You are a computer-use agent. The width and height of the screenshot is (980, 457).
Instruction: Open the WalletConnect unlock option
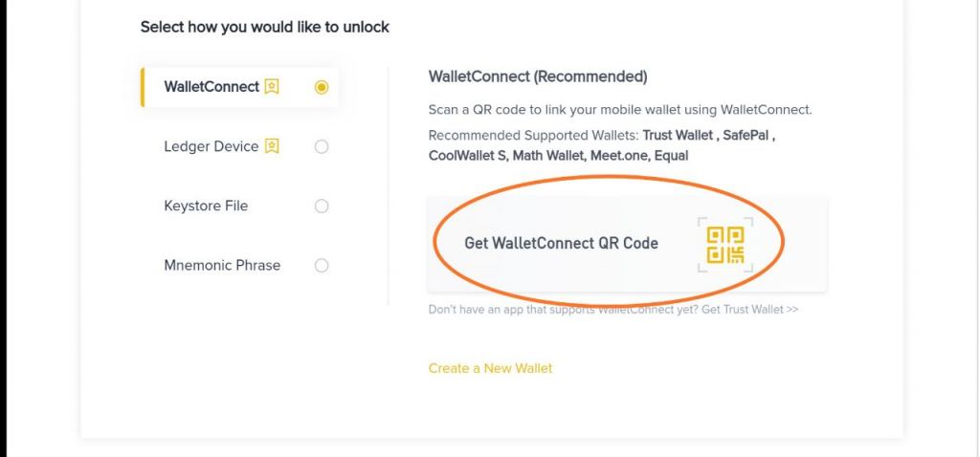[240, 87]
